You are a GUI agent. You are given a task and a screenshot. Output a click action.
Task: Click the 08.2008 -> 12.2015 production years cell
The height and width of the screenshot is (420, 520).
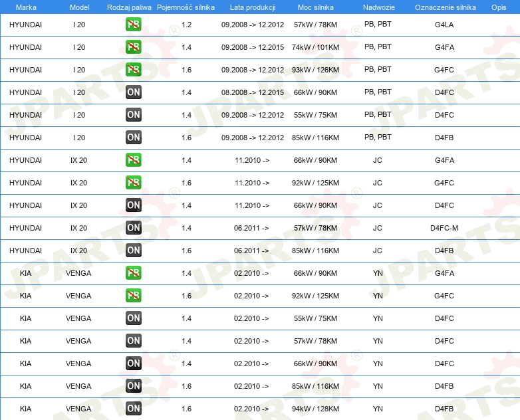coord(253,92)
